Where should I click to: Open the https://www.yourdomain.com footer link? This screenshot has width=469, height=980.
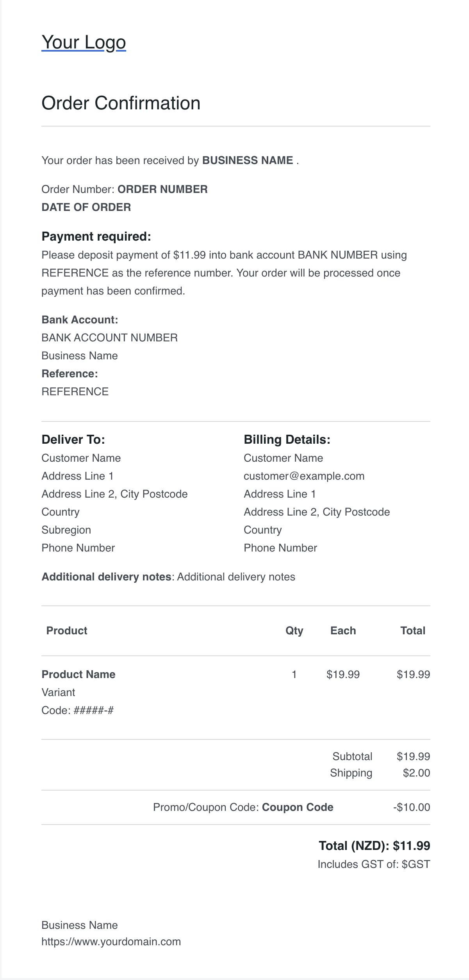(x=111, y=942)
